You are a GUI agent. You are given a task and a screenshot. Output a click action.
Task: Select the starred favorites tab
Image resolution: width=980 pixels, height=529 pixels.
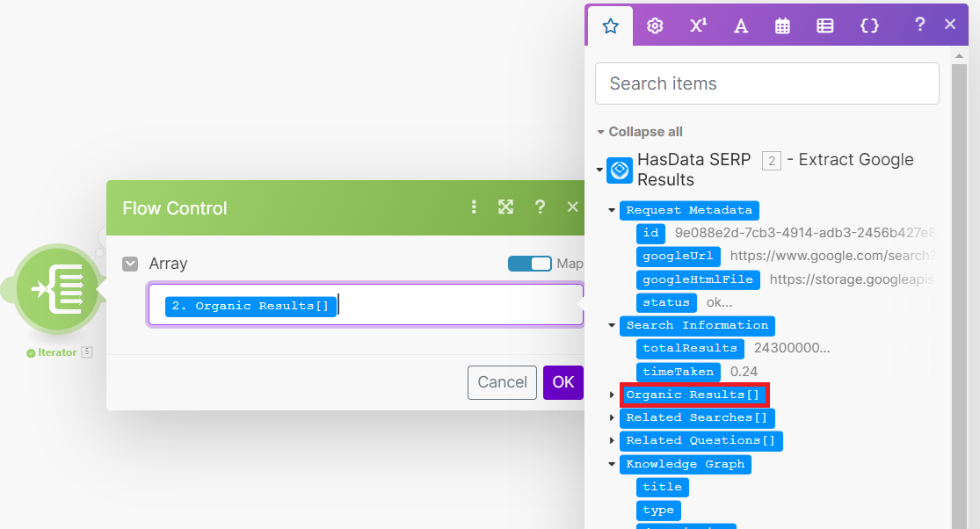[611, 25]
